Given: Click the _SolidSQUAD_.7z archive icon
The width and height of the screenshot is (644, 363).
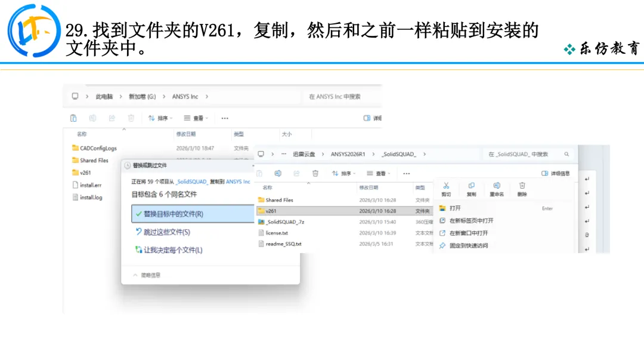Looking at the screenshot, I should pos(261,222).
